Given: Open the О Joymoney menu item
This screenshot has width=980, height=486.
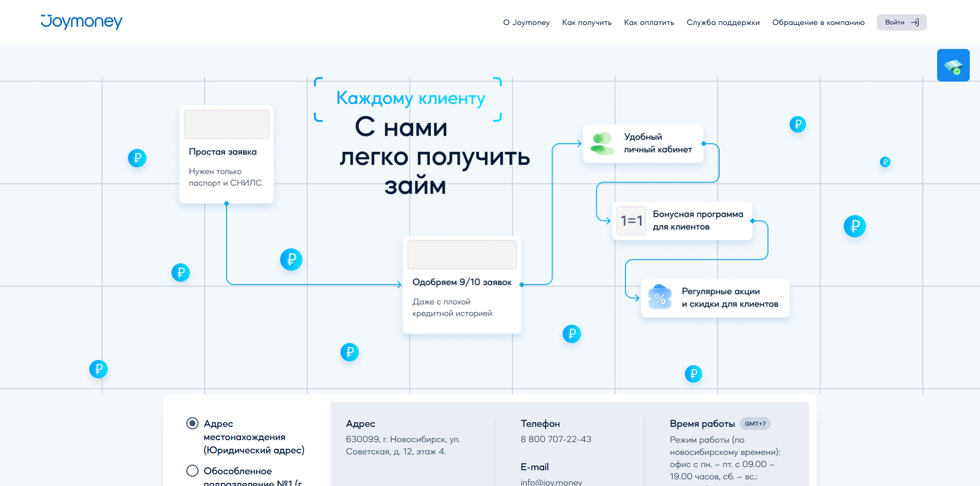Looking at the screenshot, I should click(526, 22).
